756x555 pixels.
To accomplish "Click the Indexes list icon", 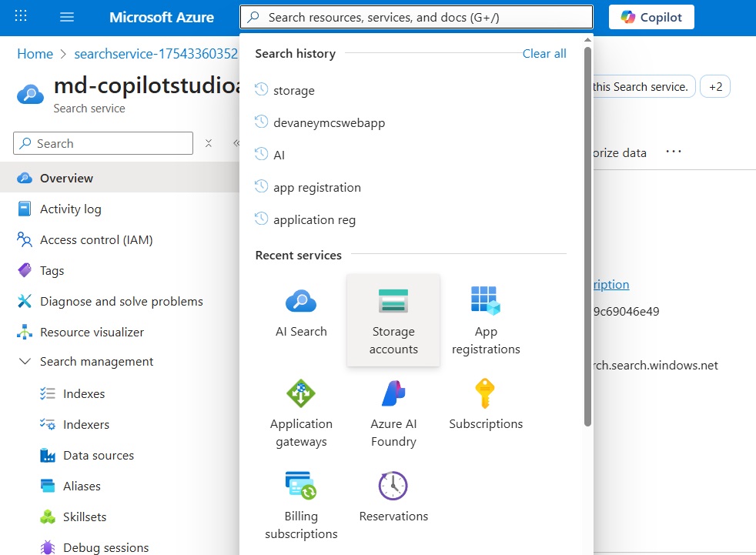I will pos(47,393).
